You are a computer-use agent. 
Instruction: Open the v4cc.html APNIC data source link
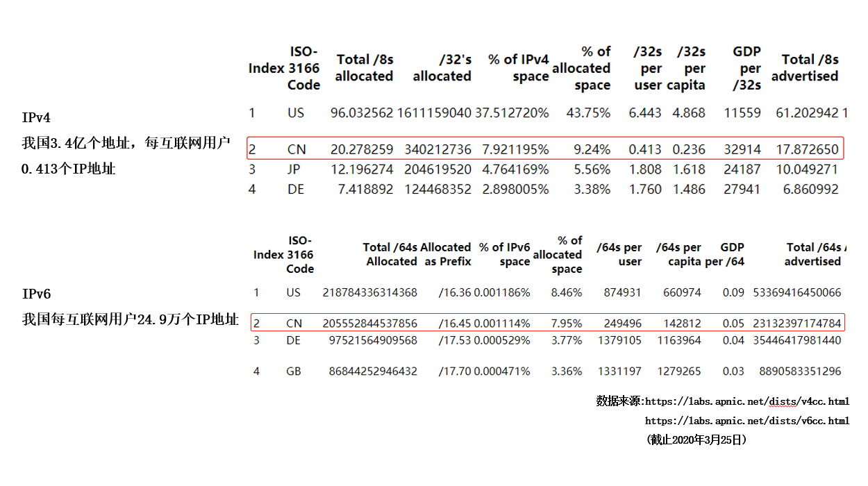(746, 401)
